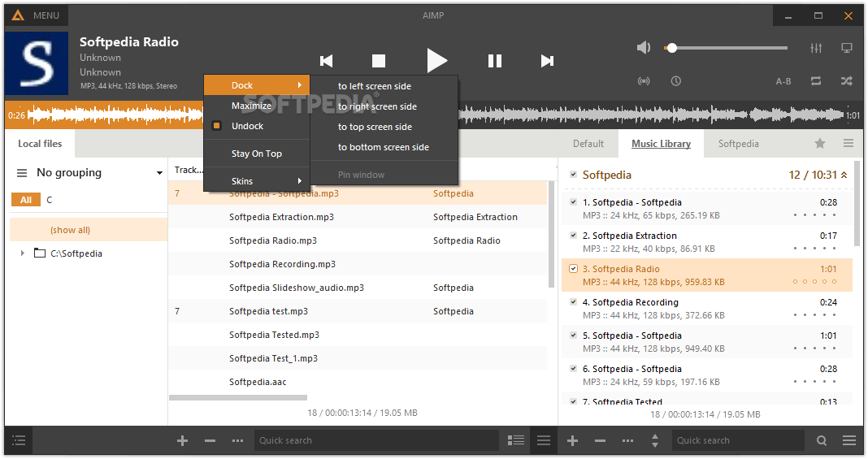
Task: Skip to the previous track
Action: [326, 61]
